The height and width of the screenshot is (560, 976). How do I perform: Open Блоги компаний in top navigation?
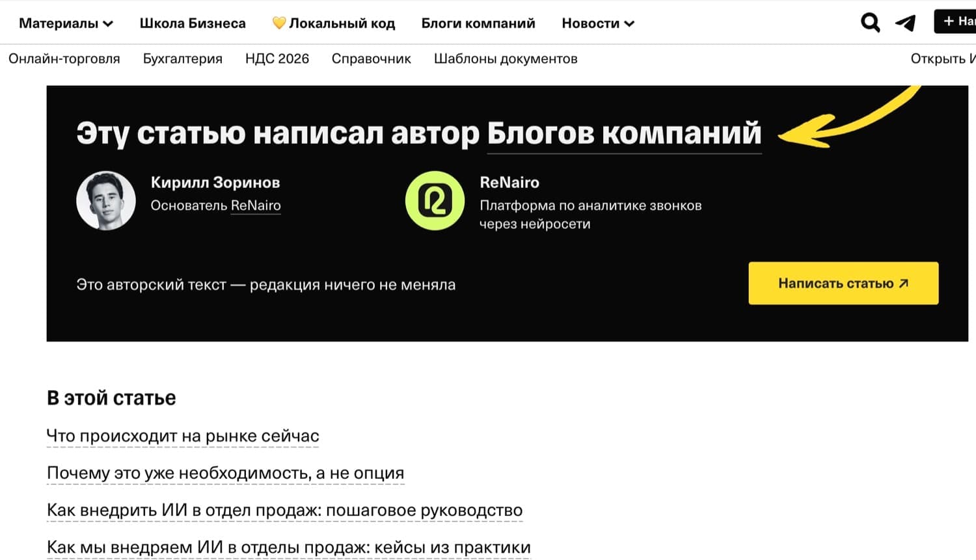(478, 23)
